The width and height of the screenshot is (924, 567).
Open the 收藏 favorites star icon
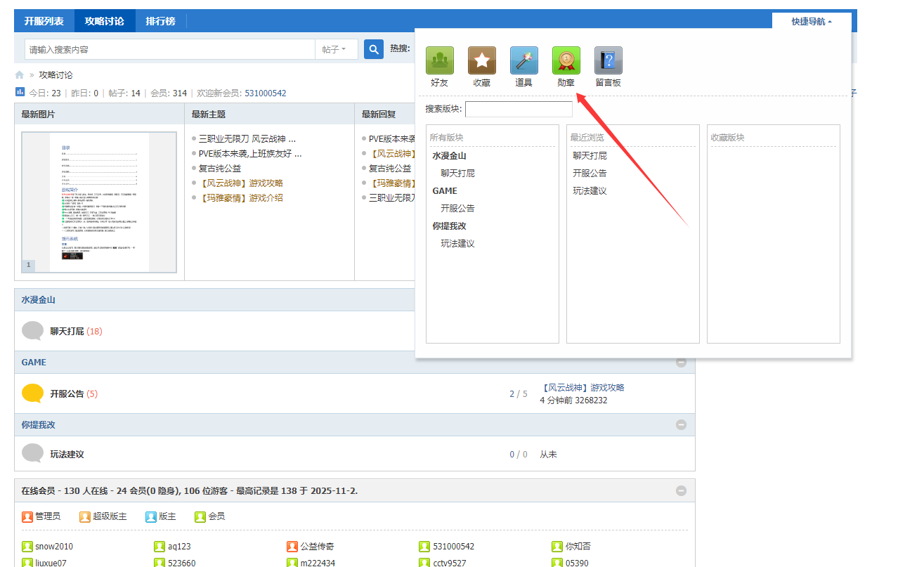coord(481,61)
